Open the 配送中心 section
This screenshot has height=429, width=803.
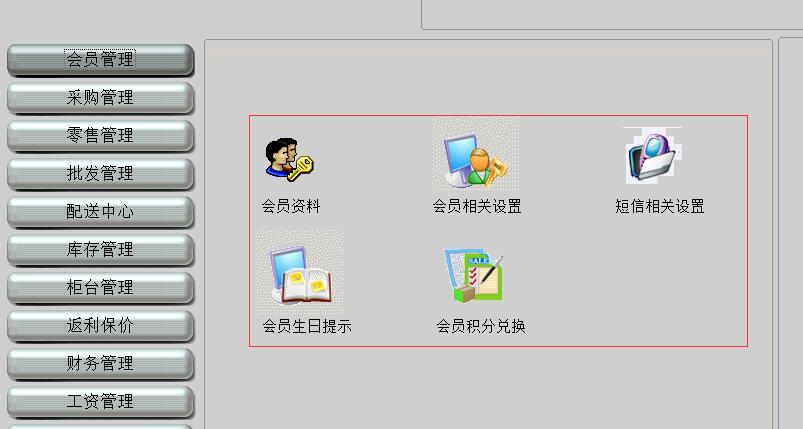[100, 211]
